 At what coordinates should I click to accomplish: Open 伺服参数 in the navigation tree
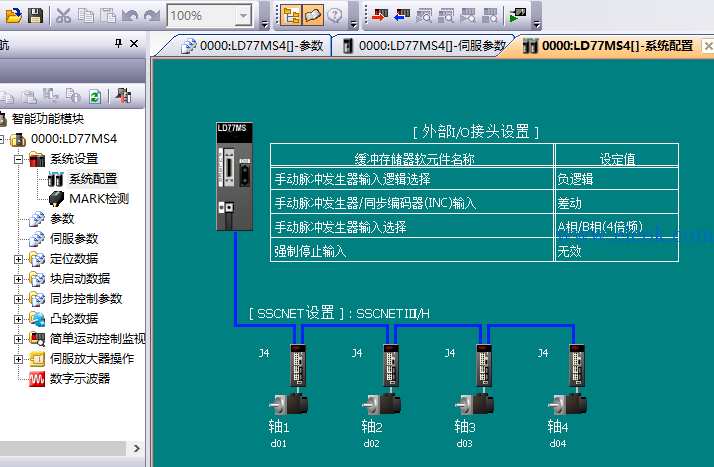coord(74,239)
